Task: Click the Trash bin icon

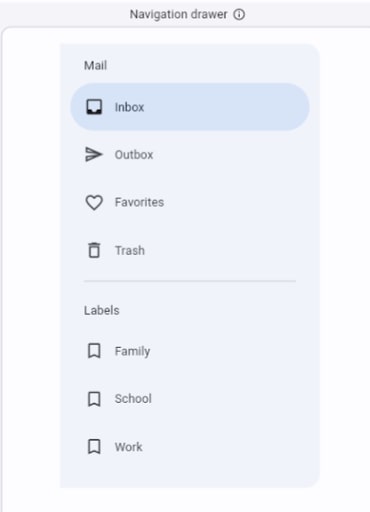Action: point(94,250)
